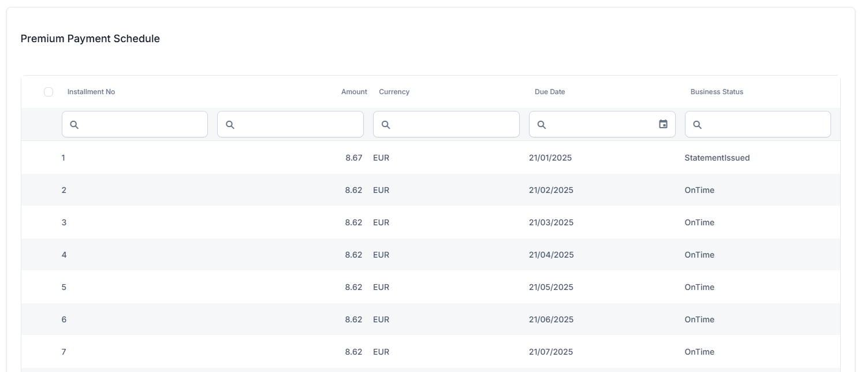Image resolution: width=868 pixels, height=372 pixels.
Task: Sort by the Installment No column header
Action: (91, 92)
